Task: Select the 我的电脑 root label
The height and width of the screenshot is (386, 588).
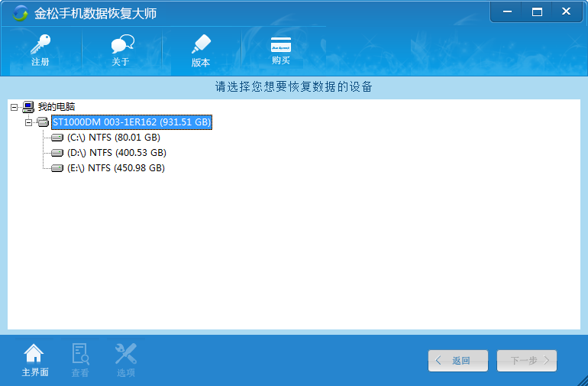Action: (x=57, y=107)
